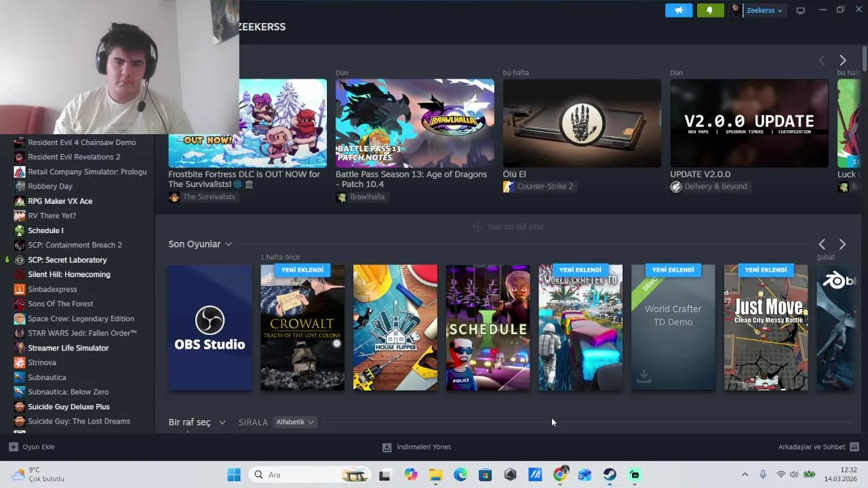The image size is (868, 488).
Task: Click the SCP: Containment Breach 2 icon
Action: [x=20, y=245]
